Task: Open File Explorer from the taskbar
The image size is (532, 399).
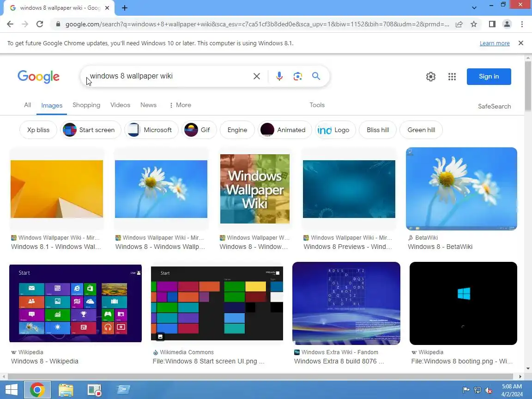Action: 66,390
